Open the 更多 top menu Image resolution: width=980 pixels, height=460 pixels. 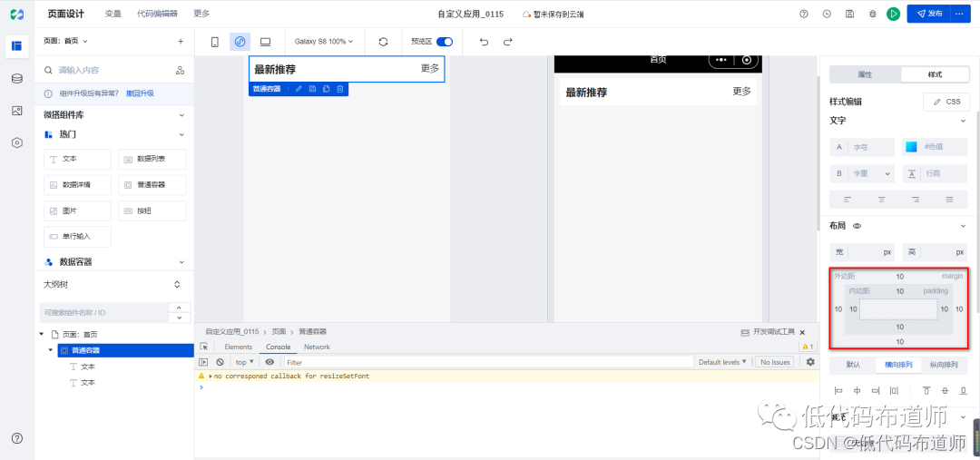(x=201, y=14)
